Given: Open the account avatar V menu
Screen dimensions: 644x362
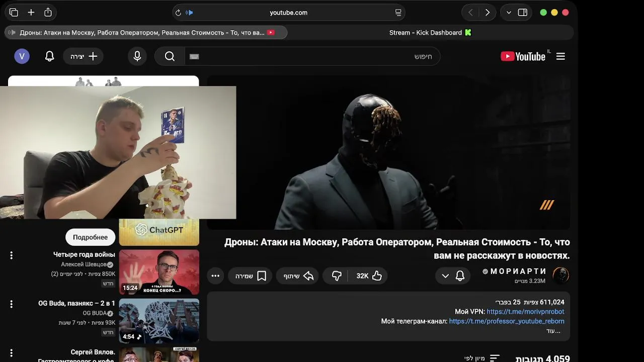Looking at the screenshot, I should 22,56.
